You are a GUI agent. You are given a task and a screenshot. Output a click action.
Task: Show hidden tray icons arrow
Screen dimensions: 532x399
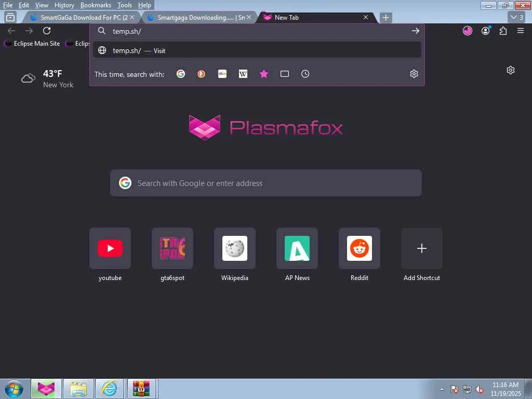tap(442, 389)
